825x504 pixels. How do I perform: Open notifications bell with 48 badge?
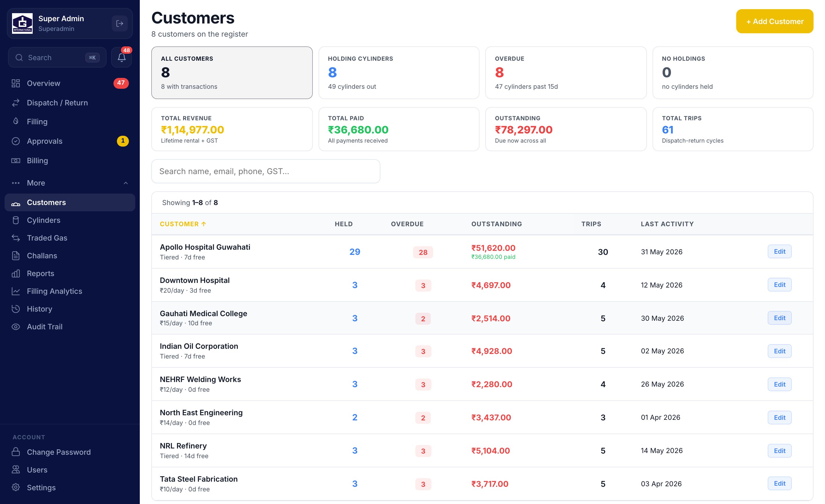[121, 57]
